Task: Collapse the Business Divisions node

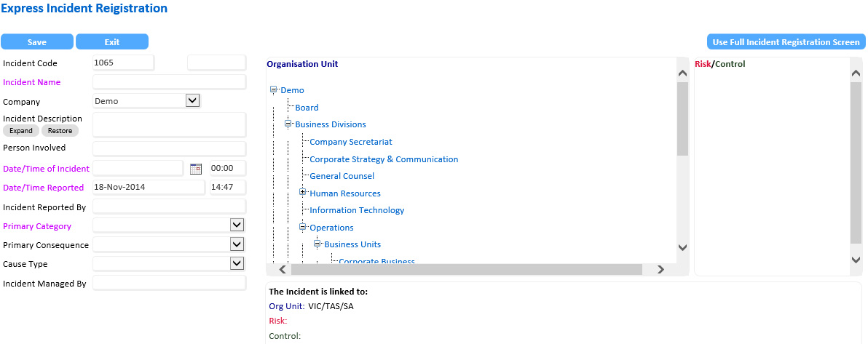Action: point(289,124)
